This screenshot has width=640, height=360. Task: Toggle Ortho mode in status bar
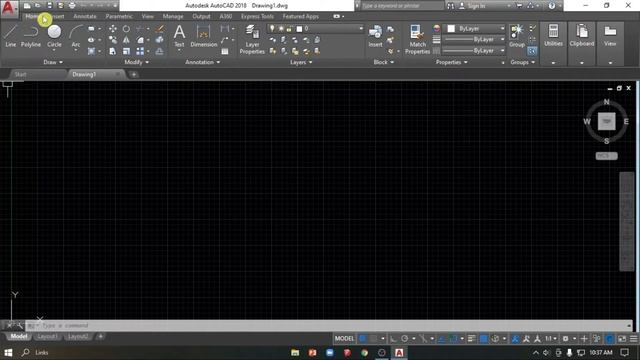point(393,338)
